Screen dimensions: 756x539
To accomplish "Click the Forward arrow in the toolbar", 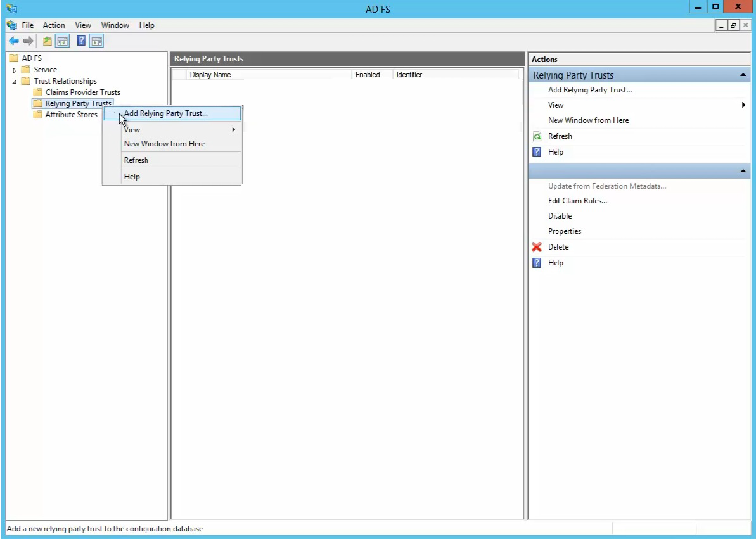I will (28, 41).
